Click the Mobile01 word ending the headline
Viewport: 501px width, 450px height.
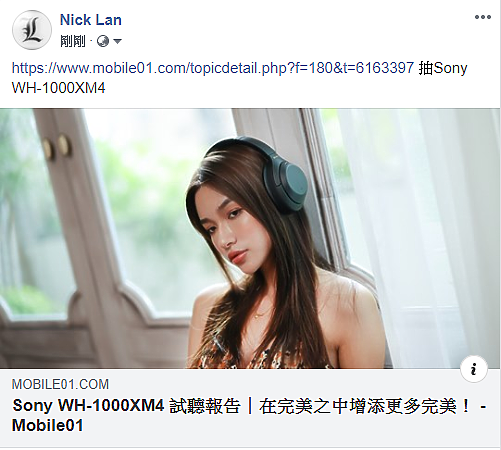point(47,425)
